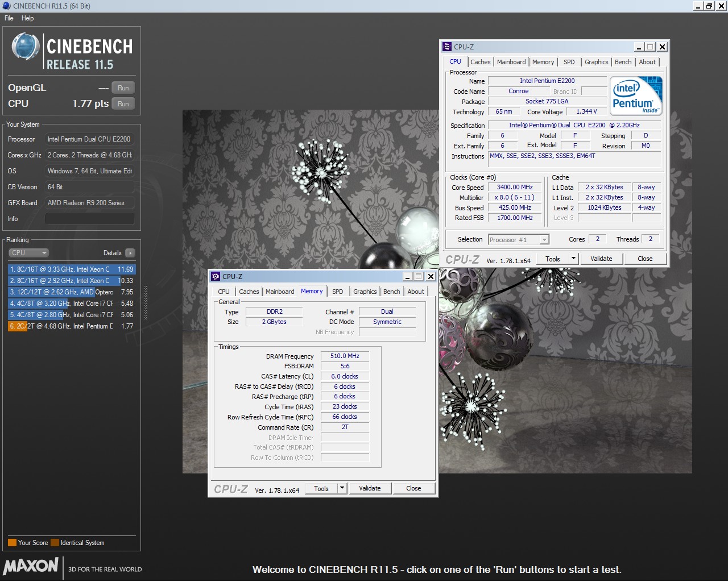Switch to Mainboard tab in CPU-Z CPU window

[x=511, y=62]
